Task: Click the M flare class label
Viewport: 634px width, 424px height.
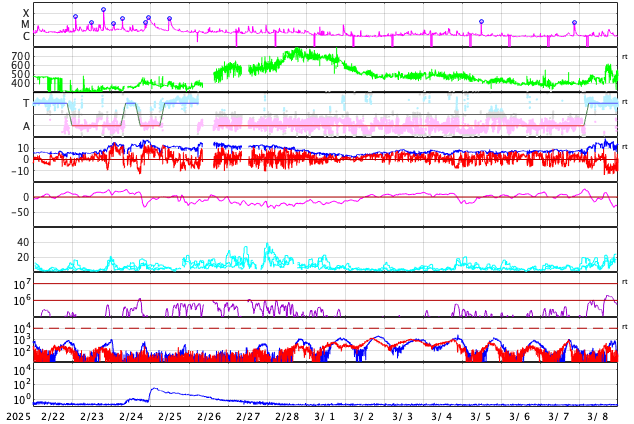Action: click(25, 25)
